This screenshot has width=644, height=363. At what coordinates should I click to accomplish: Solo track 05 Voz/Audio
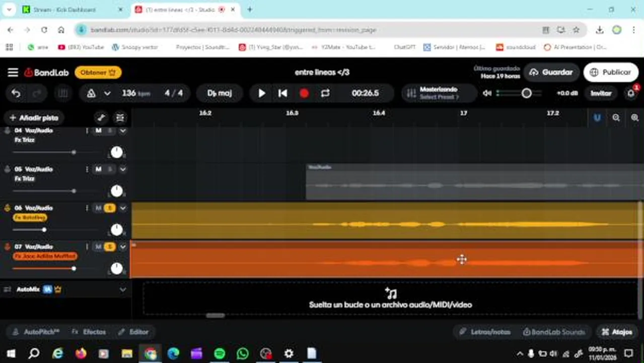pos(110,169)
